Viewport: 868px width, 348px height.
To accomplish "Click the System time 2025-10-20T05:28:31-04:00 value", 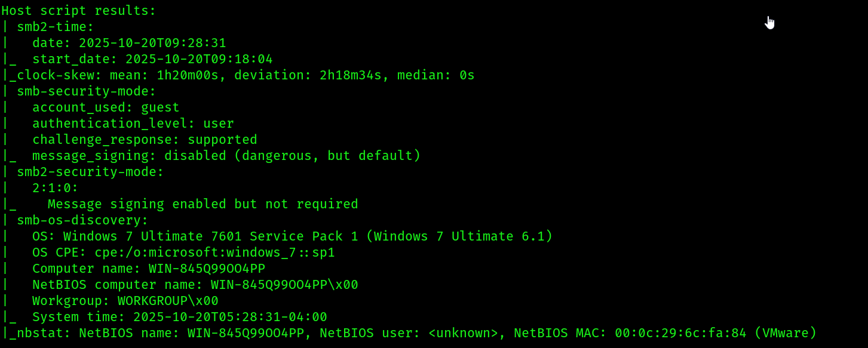I will pyautogui.click(x=230, y=317).
